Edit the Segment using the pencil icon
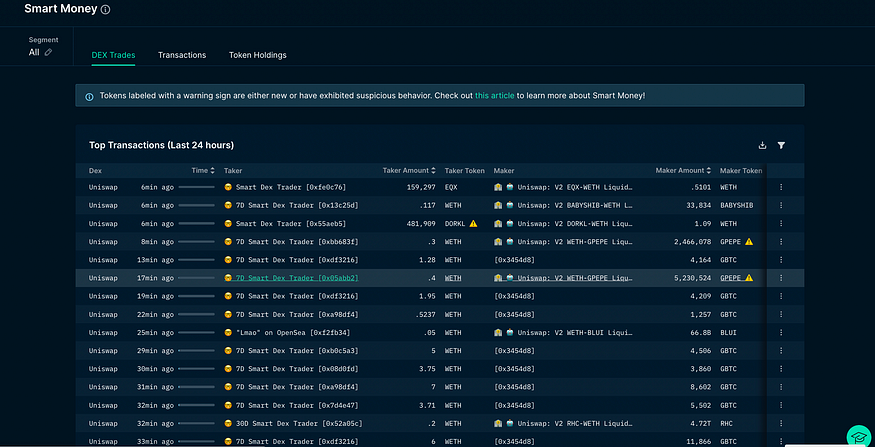Image resolution: width=875 pixels, height=447 pixels. 48,52
